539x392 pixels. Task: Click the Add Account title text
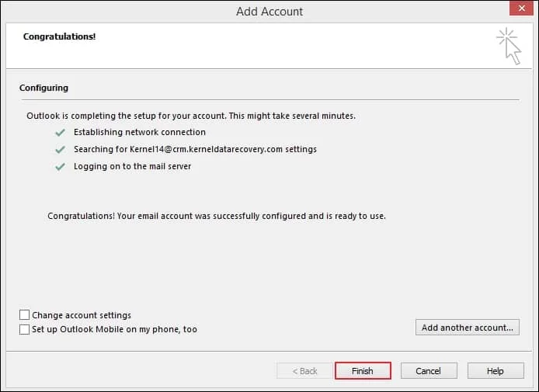(269, 12)
